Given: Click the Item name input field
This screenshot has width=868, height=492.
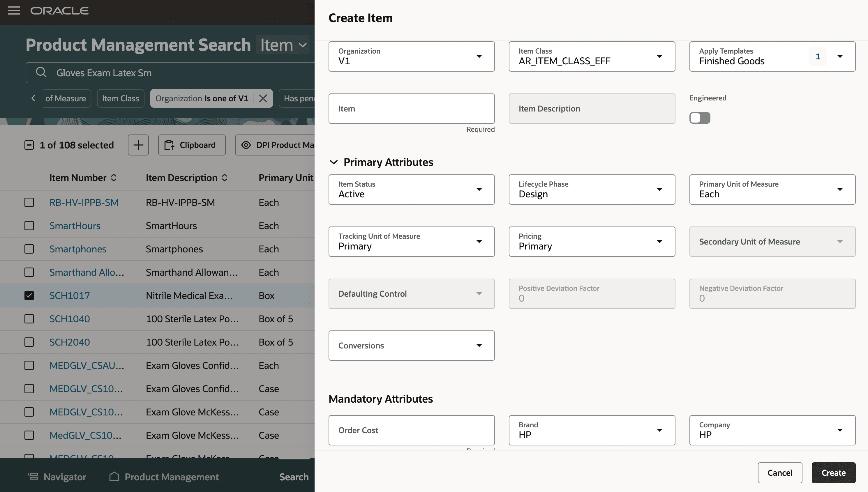Looking at the screenshot, I should (x=411, y=109).
